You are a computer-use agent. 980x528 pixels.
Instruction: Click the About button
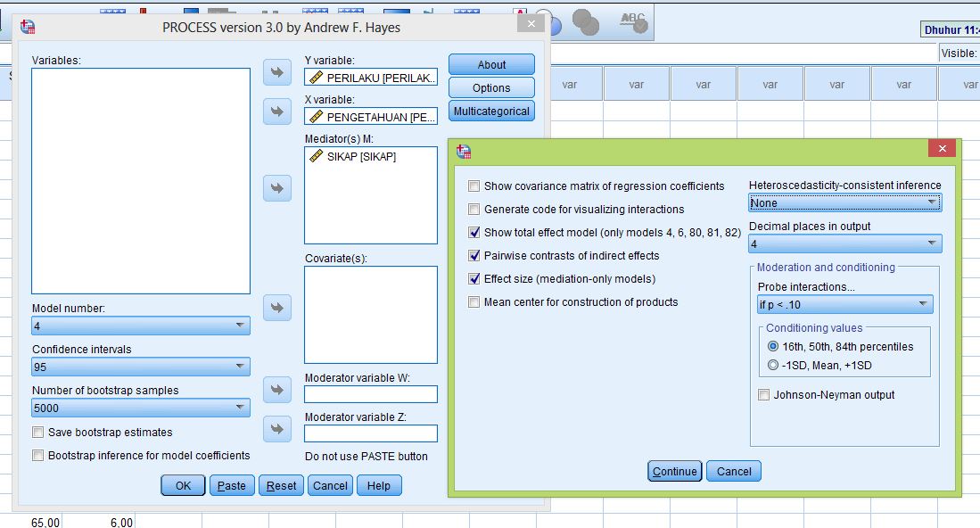pos(491,64)
